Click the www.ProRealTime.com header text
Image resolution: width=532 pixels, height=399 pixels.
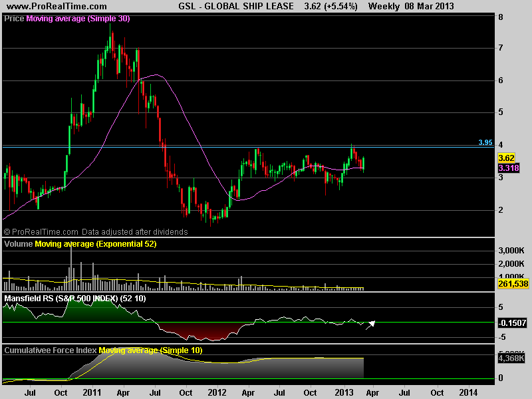pos(57,6)
